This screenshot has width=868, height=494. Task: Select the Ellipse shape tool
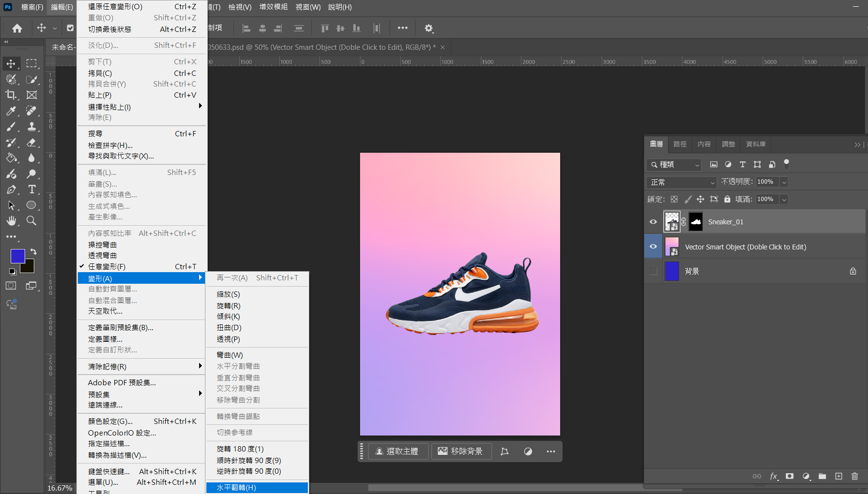(31, 205)
